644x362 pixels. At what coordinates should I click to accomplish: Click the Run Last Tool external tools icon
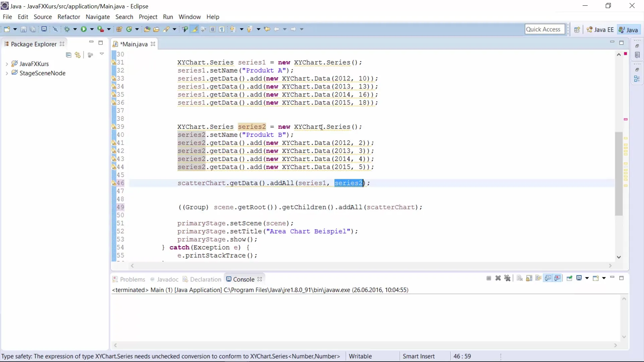(x=101, y=29)
